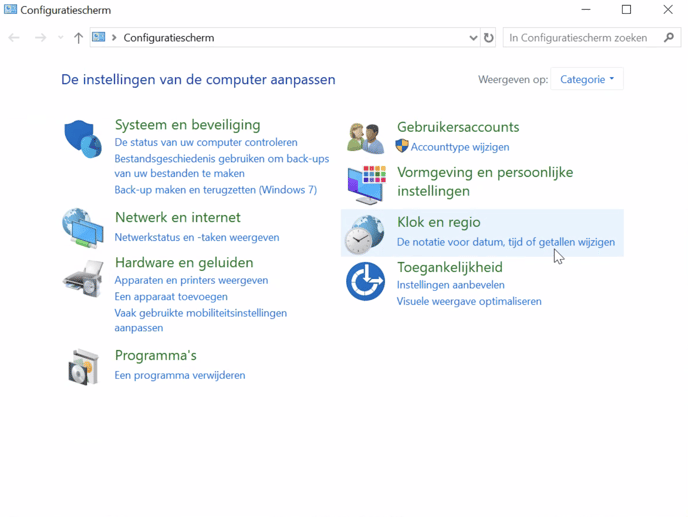
Task: Open the Categorie view dropdown
Action: click(587, 79)
